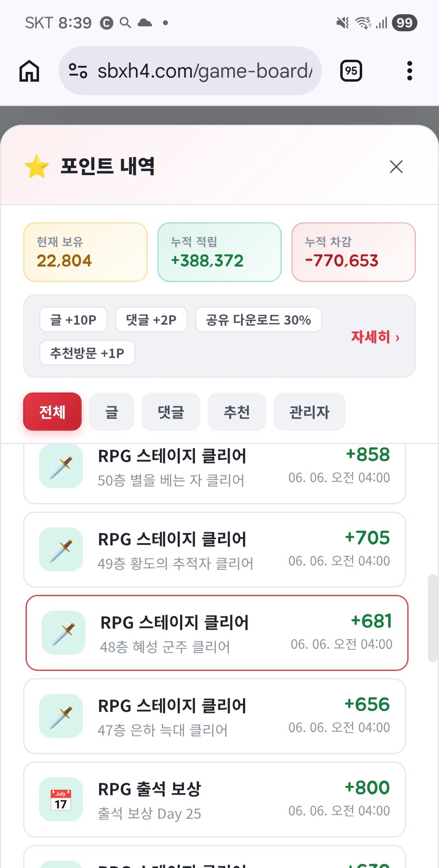Tap the 공유 다운로드 30% chip

pos(259,320)
